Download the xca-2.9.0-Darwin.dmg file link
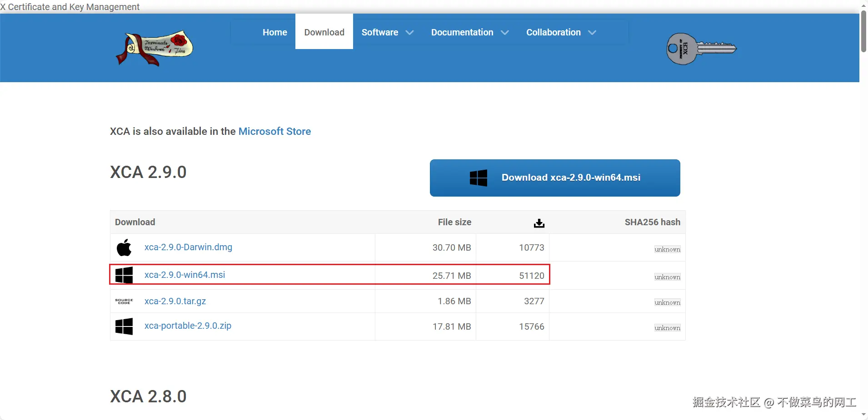 (x=188, y=247)
